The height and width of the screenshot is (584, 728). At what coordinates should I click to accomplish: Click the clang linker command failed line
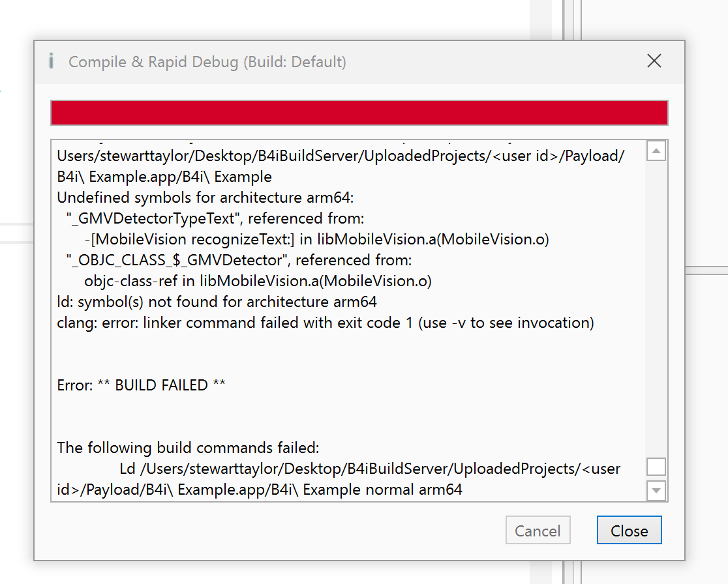point(326,323)
